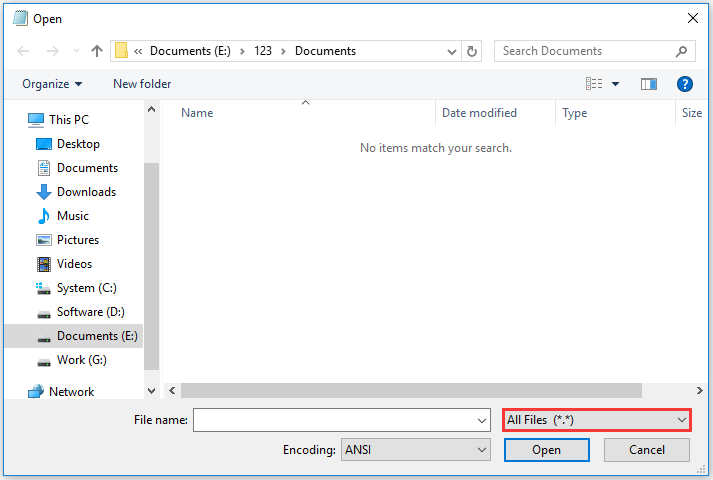Click the navigation pane vertical scrollbar thumb
This screenshot has width=713, height=480.
click(x=151, y=266)
